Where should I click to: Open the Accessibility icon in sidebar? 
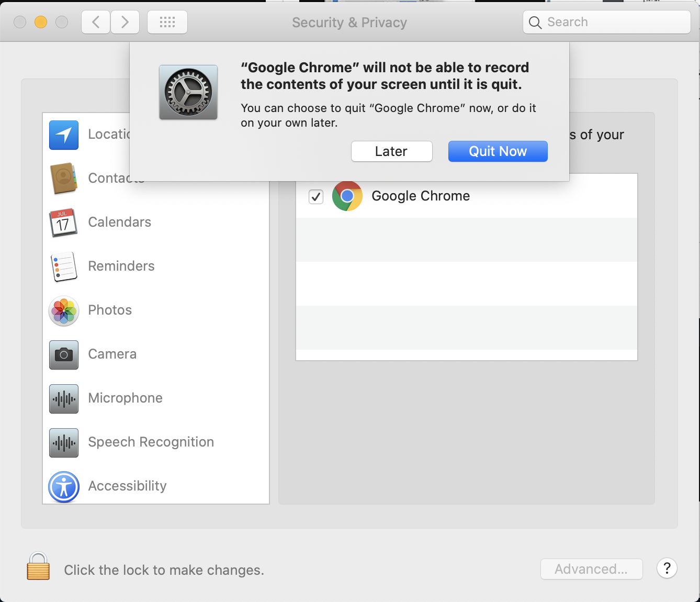(x=64, y=487)
